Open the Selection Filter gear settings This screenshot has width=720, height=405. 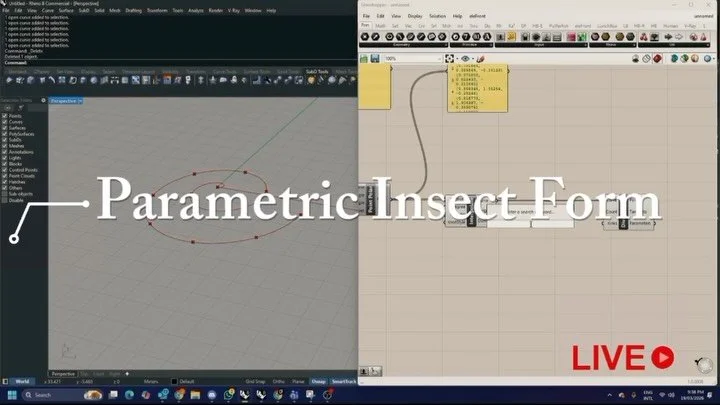point(44,100)
